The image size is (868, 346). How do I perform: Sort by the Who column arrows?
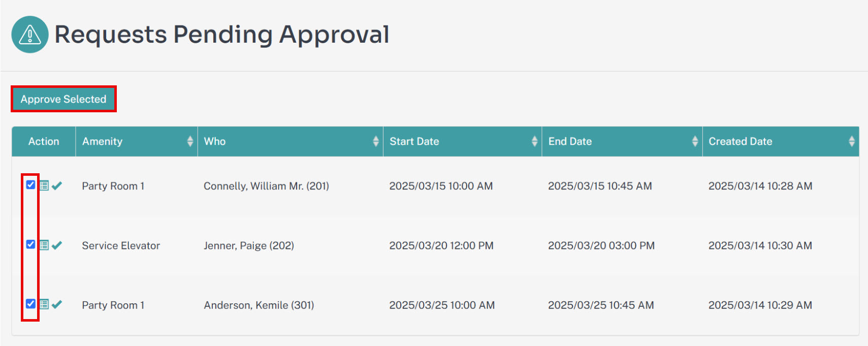[376, 141]
